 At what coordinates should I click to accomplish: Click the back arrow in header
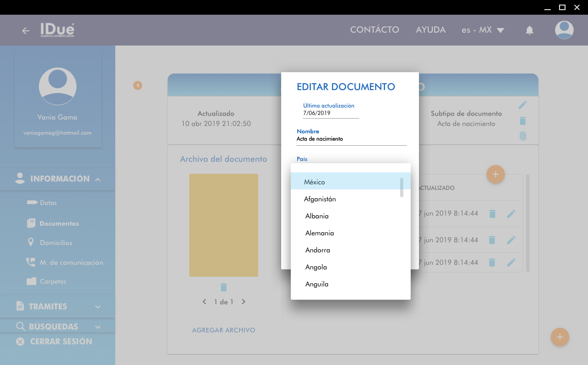point(26,31)
